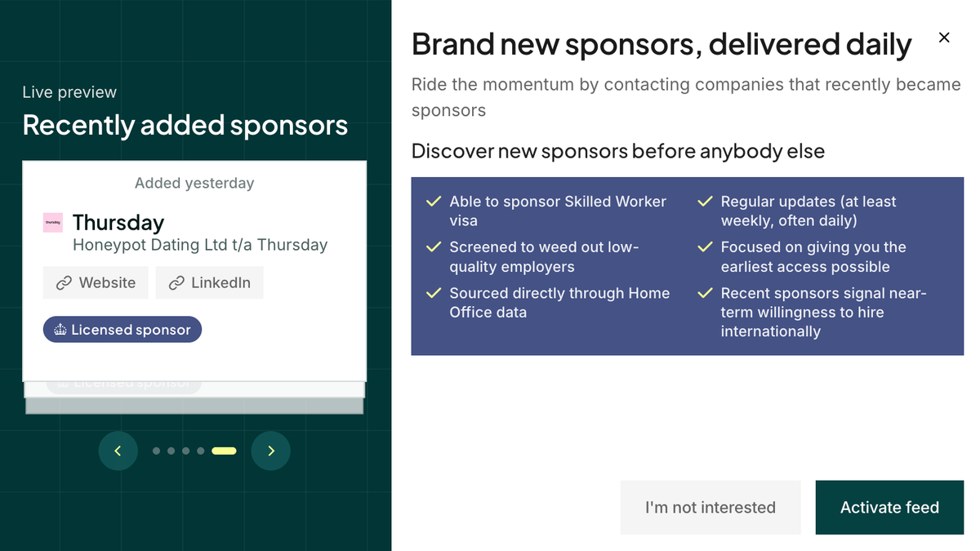
Task: Select the first carousel pagination dot
Action: pos(156,451)
